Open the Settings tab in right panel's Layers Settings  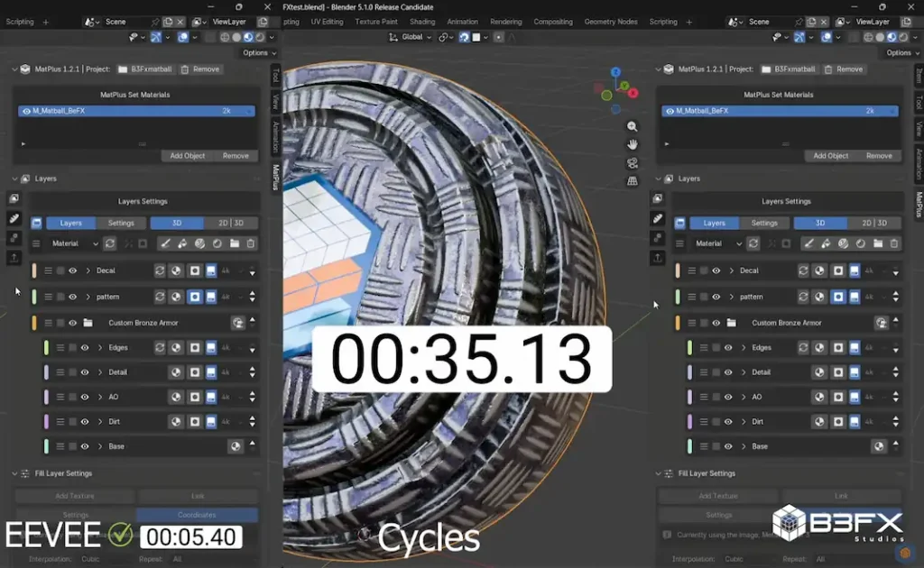pos(764,223)
